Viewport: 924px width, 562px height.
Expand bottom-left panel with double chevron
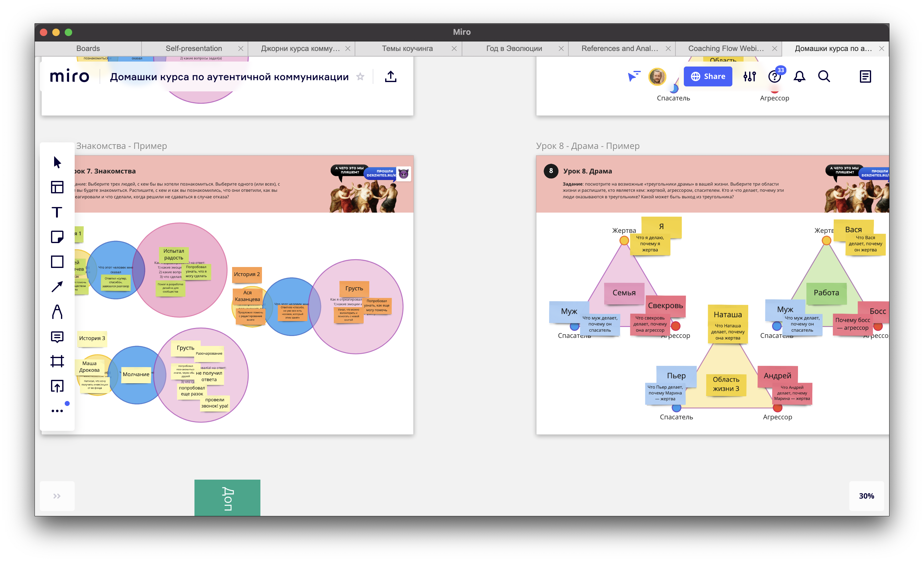click(57, 496)
